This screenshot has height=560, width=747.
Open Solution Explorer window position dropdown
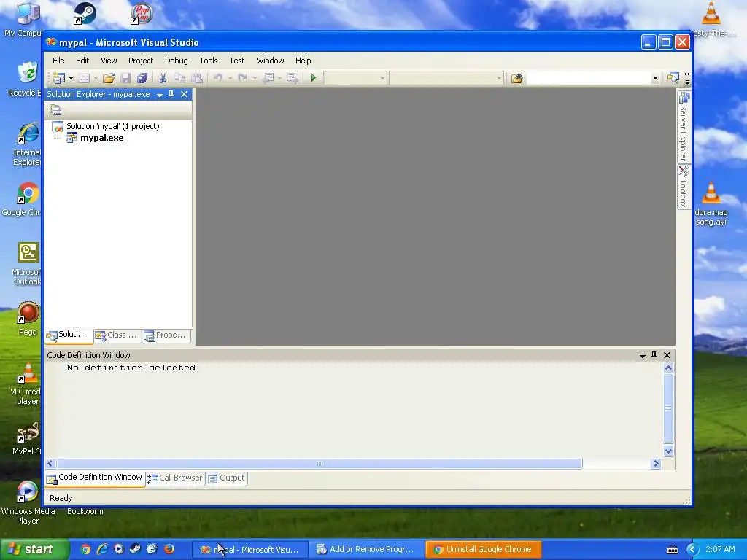pos(160,95)
